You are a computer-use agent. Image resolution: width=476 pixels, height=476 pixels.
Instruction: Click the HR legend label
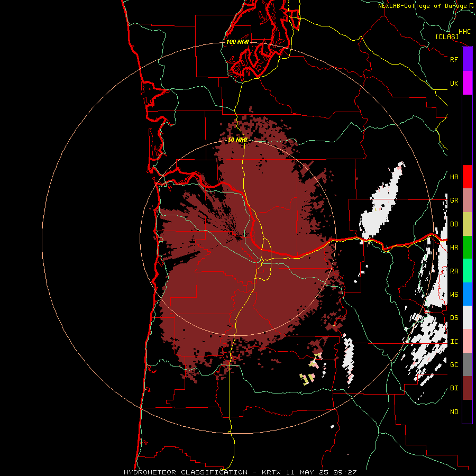pyautogui.click(x=454, y=248)
